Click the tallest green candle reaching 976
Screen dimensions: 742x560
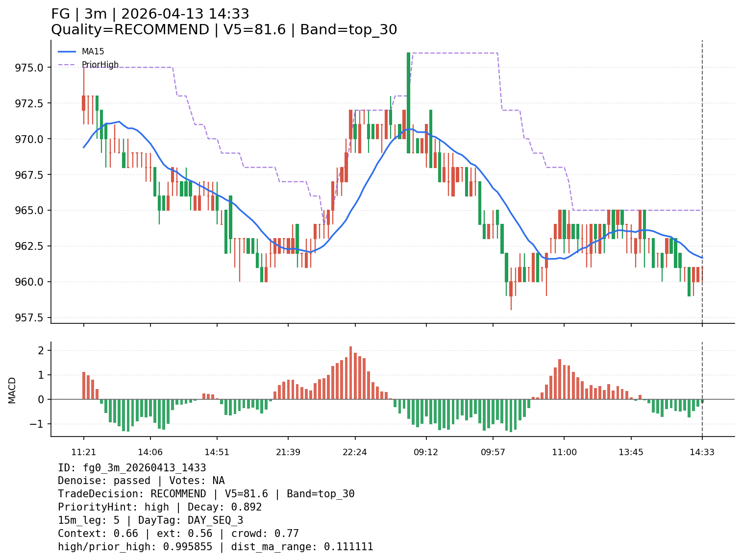(408, 103)
